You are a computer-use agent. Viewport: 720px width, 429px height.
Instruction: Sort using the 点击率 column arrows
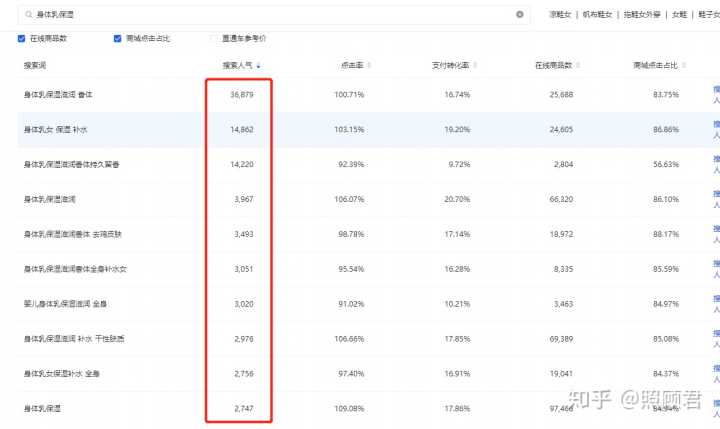tap(366, 65)
